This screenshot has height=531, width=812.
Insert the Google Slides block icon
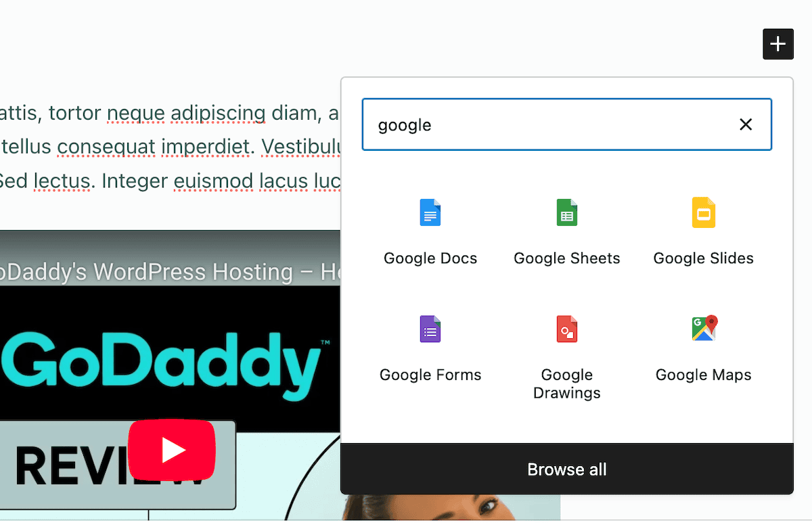[x=704, y=212]
